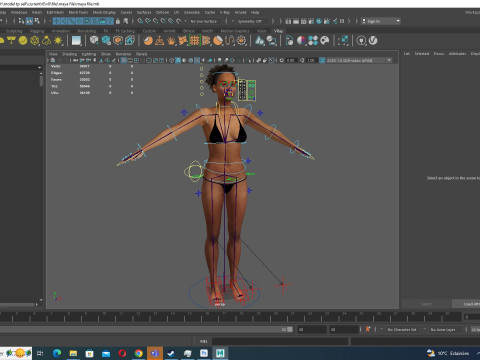
Task: Click highlight selection mode icon beside lock
Action: coord(126,21)
